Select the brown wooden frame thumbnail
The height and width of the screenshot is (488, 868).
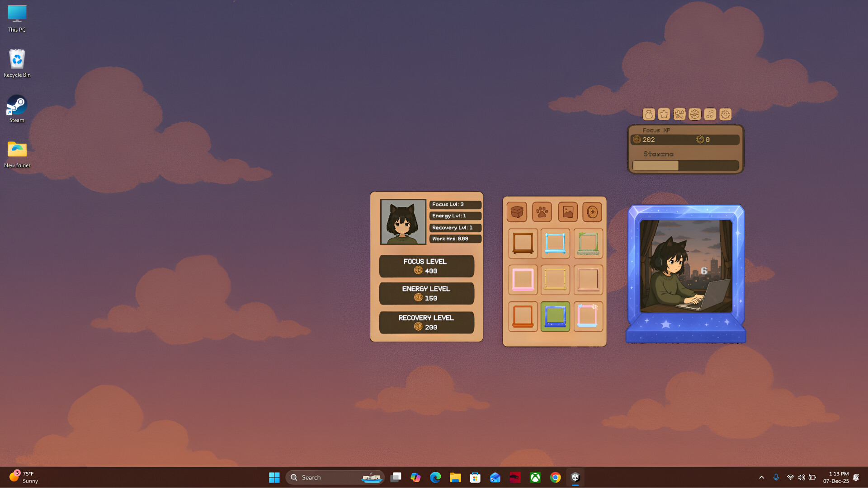pyautogui.click(x=523, y=243)
